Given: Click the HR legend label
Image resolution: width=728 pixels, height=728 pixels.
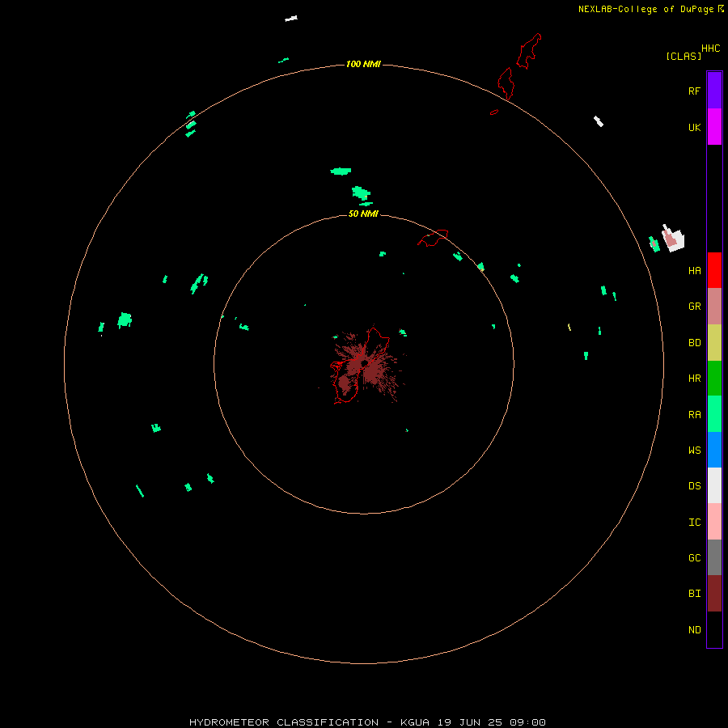Looking at the screenshot, I should [x=694, y=379].
